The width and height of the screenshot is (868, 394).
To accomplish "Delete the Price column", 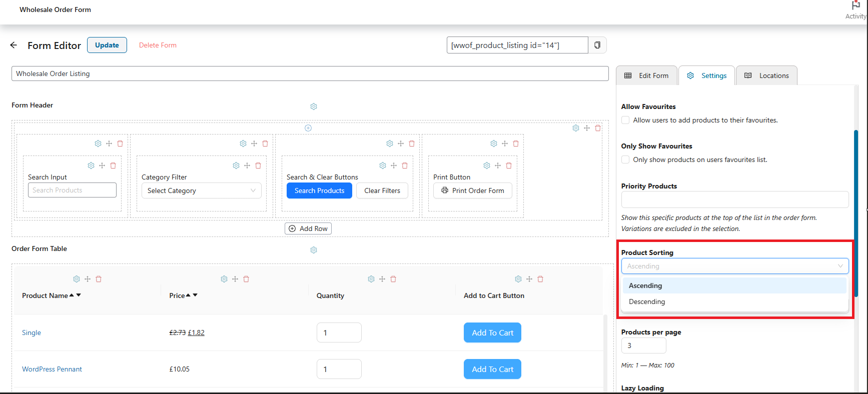I will pos(246,279).
